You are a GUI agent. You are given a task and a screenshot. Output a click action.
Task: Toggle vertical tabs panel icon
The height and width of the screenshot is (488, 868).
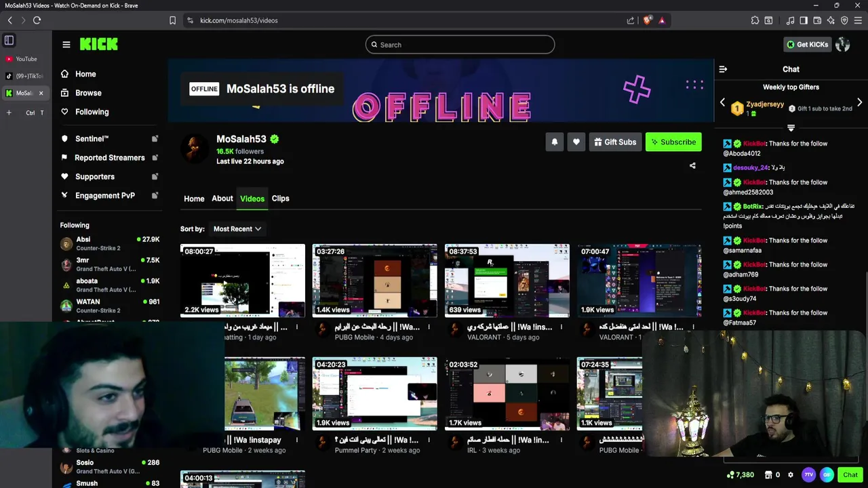(x=9, y=41)
